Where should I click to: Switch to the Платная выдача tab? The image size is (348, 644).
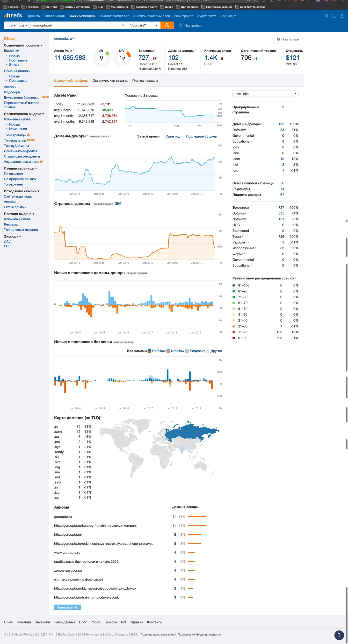tap(145, 81)
